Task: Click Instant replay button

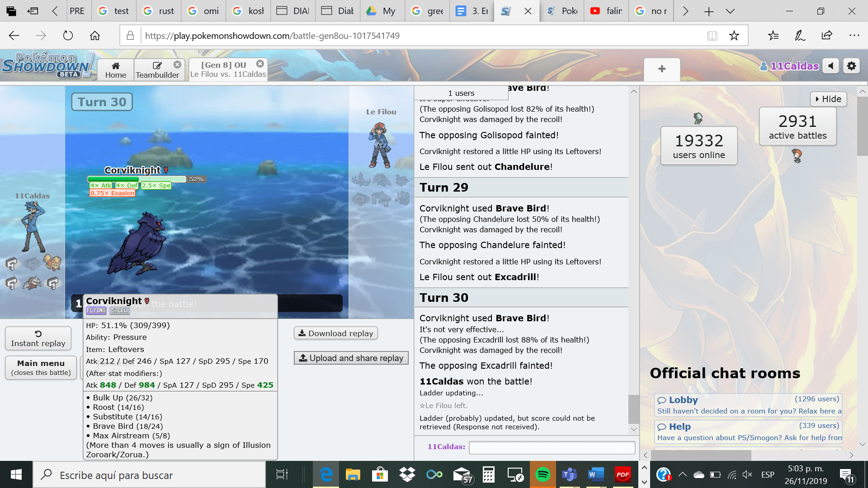Action: click(x=38, y=338)
